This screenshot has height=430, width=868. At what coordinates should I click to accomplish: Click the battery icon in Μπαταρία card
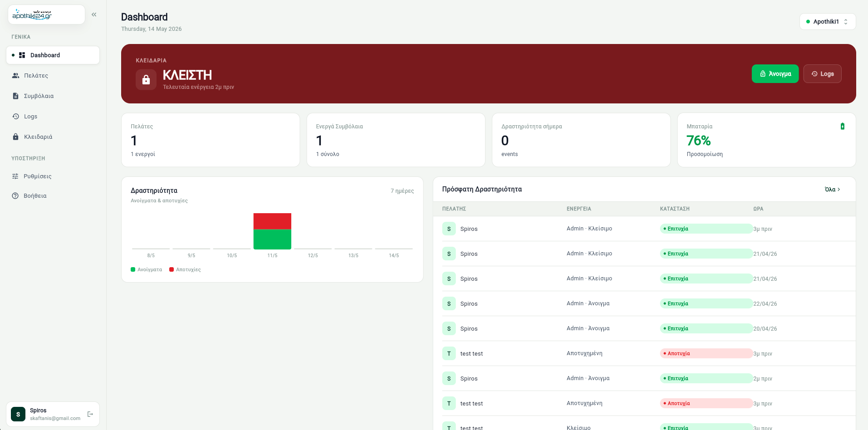843,127
